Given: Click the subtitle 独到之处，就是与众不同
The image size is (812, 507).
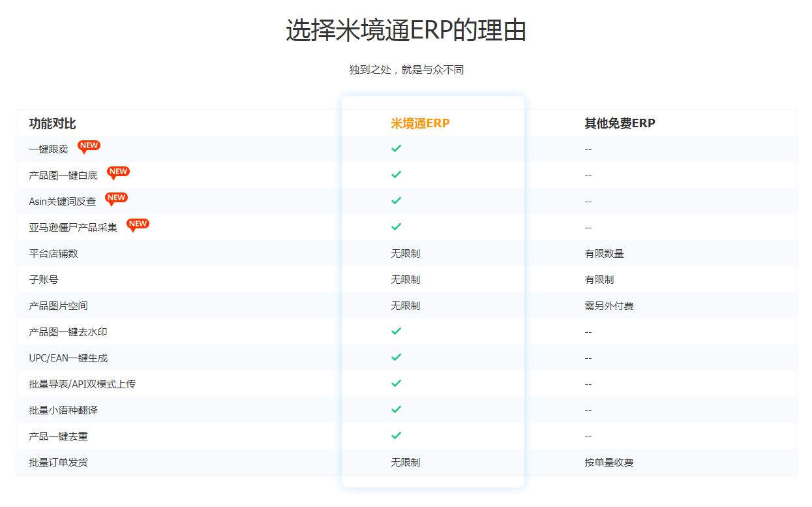Looking at the screenshot, I should pyautogui.click(x=406, y=70).
